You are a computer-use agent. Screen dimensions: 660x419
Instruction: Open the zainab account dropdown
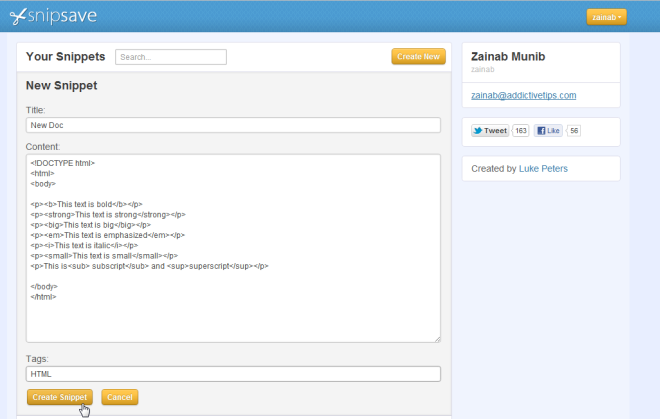(606, 17)
